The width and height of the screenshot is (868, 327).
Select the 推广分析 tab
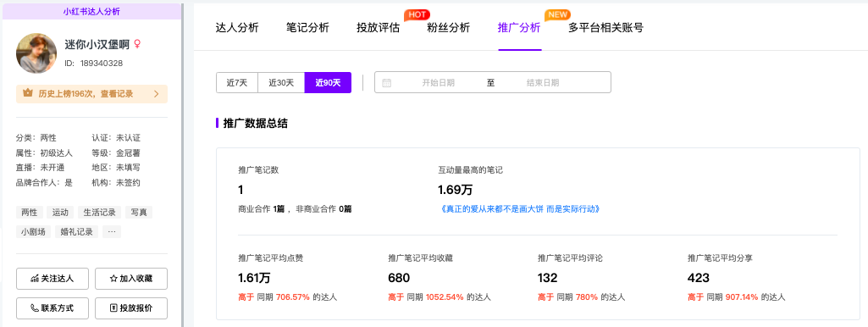tap(519, 28)
